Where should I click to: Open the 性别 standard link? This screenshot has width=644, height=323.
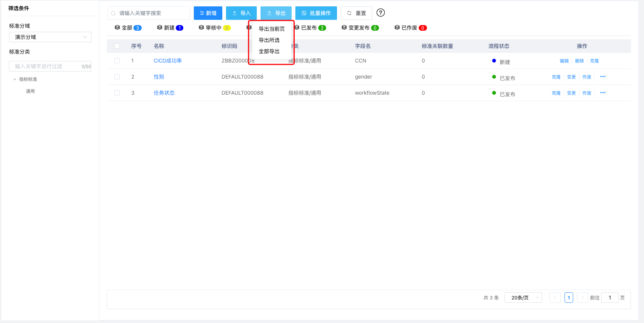(159, 77)
